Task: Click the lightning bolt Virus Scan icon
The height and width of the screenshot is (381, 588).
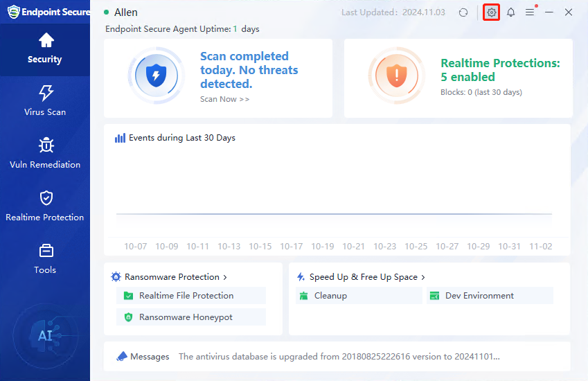Action: (46, 93)
